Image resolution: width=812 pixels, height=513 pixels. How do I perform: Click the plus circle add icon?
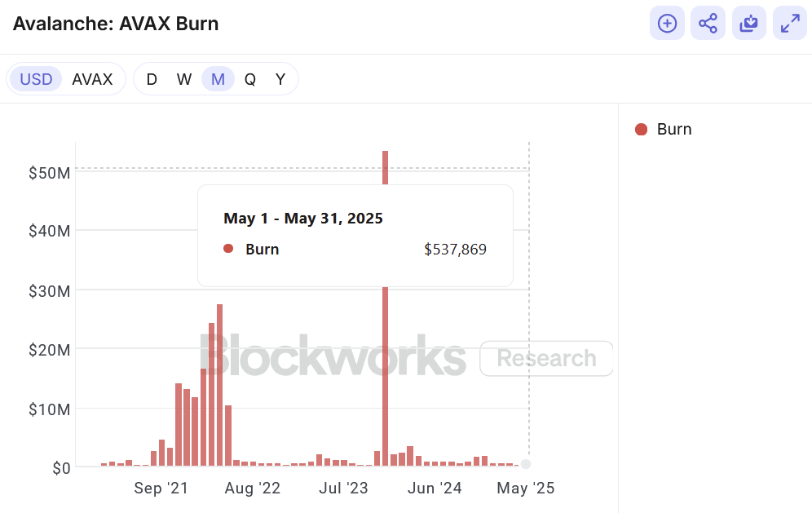(667, 24)
